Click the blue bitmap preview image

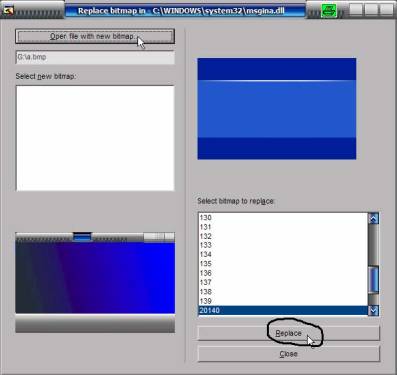277,109
